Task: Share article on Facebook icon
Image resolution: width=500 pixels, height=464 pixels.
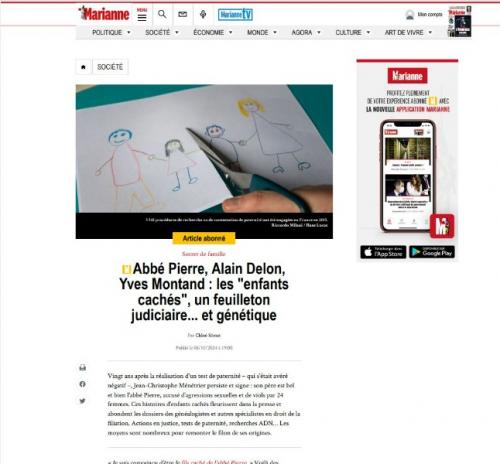Action: pos(83,384)
